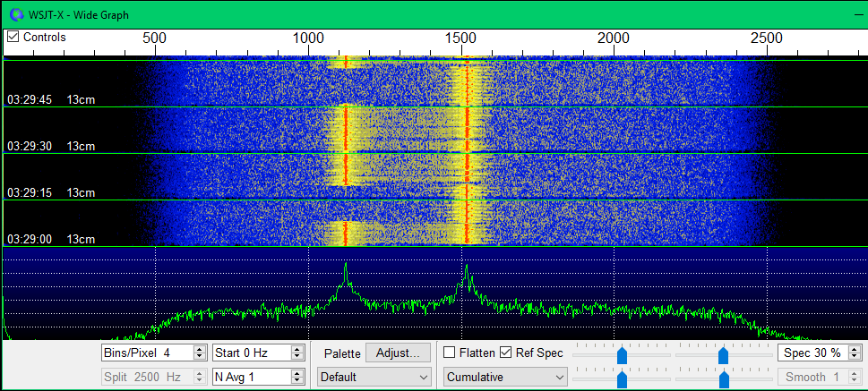
Task: Increase Bins/Pixel with the up arrow
Action: (199, 349)
